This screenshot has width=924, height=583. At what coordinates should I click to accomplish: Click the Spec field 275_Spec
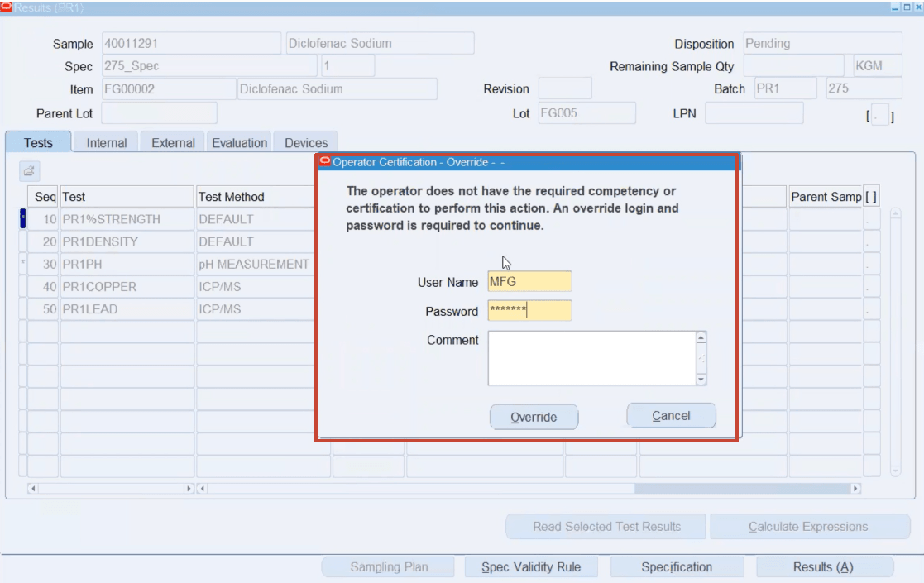coord(209,66)
